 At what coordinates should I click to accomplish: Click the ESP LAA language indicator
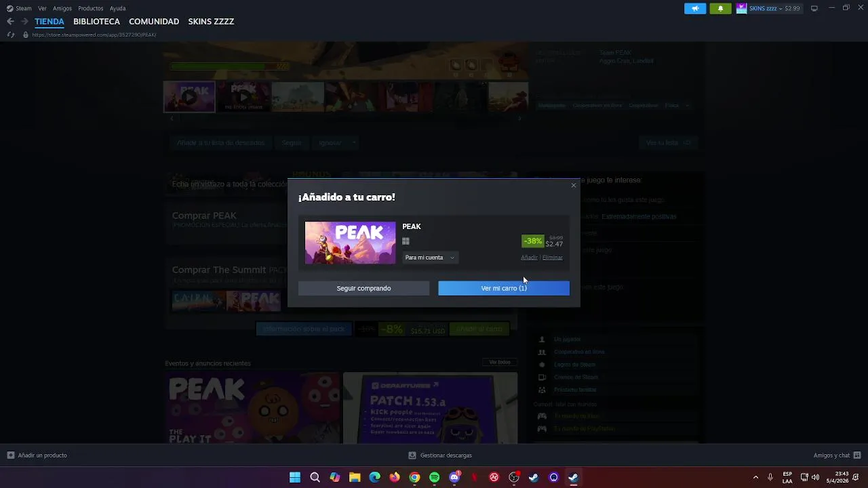point(787,477)
